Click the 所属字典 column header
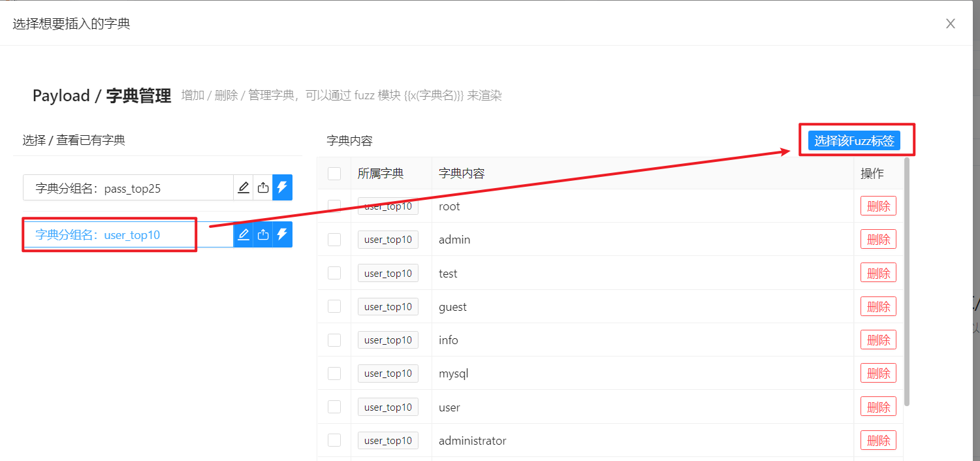 (381, 173)
